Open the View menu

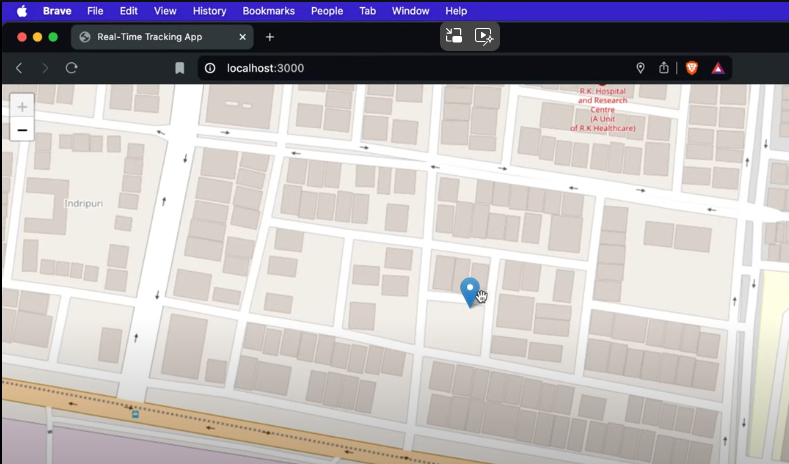coord(165,11)
